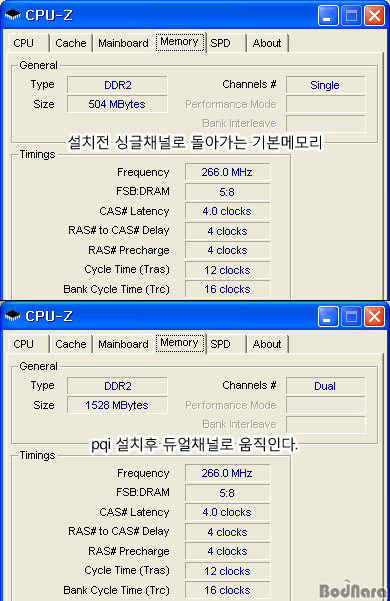
Task: Show the About tab in the bottom window
Action: click(x=267, y=344)
